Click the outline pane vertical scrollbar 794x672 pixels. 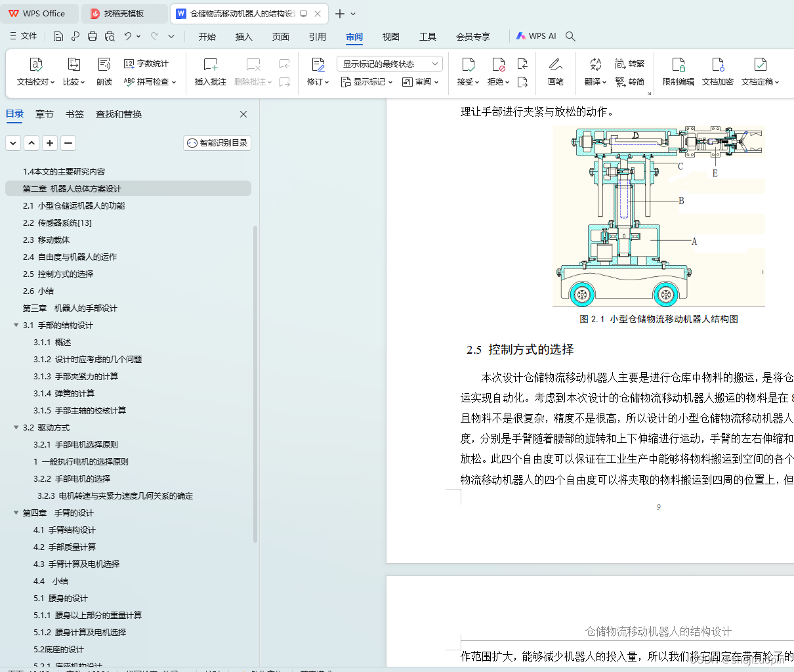point(255,384)
